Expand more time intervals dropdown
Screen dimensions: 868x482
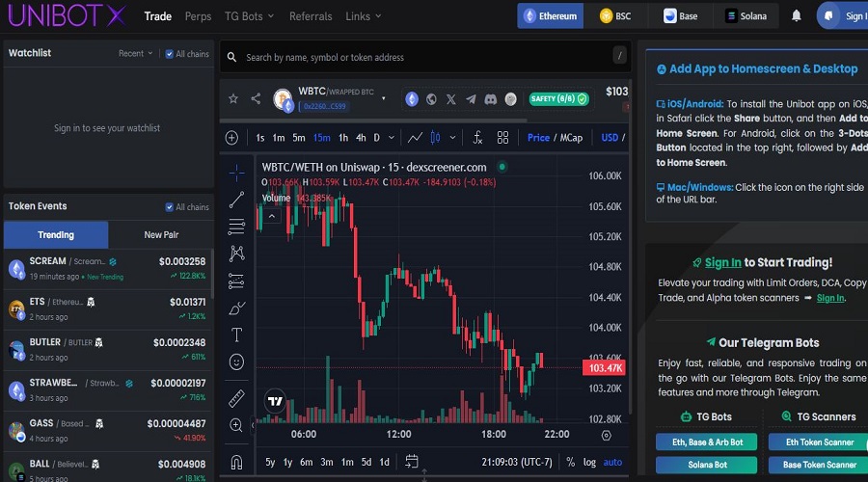coord(392,137)
